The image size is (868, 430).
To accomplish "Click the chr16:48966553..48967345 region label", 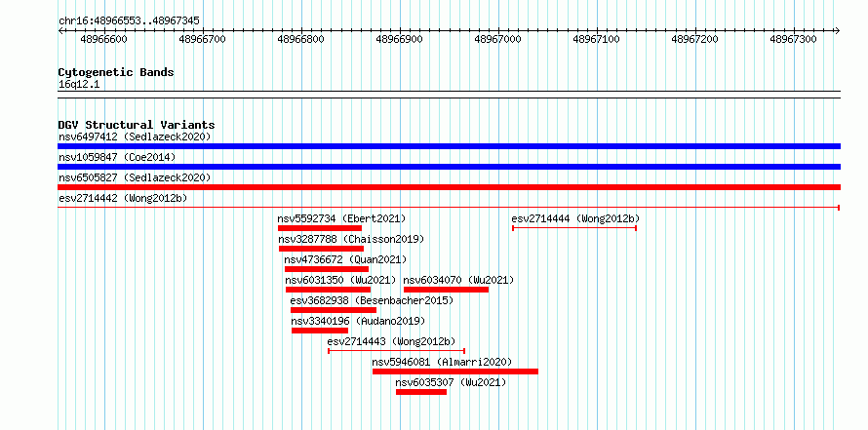I will point(129,21).
